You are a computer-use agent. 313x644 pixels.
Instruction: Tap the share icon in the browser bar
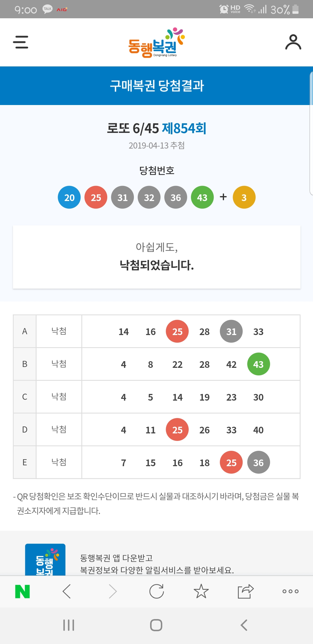(245, 591)
